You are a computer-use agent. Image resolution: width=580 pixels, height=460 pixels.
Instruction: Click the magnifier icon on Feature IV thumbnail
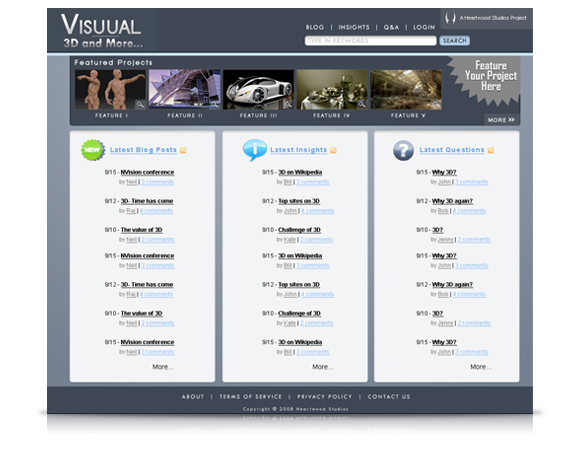coord(362,105)
